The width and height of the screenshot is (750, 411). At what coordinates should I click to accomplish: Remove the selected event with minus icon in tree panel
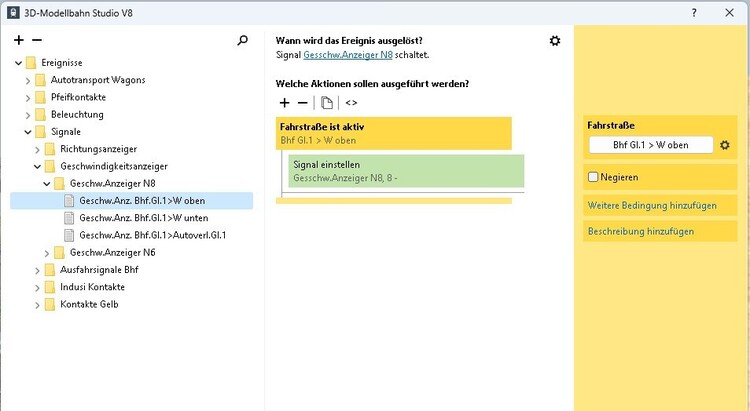tap(37, 41)
